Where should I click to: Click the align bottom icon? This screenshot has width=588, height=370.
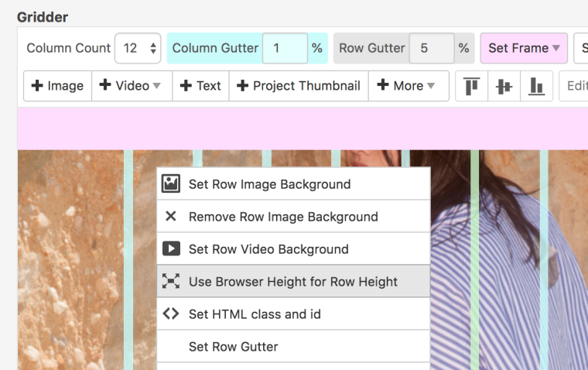coord(536,86)
